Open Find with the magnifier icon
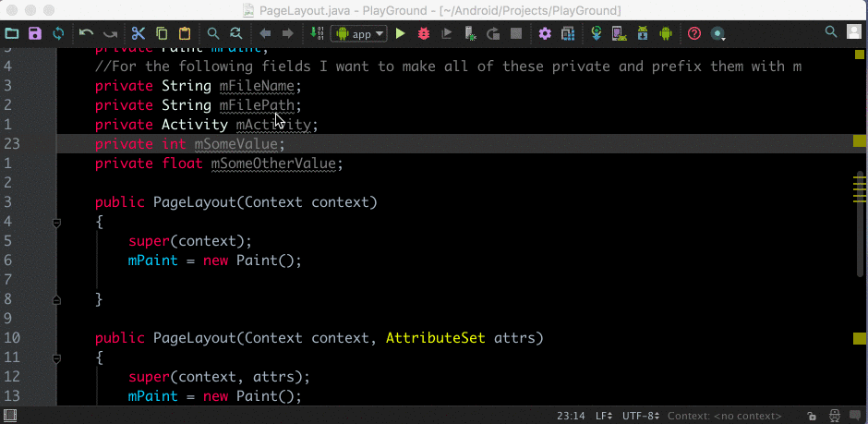 tap(212, 34)
